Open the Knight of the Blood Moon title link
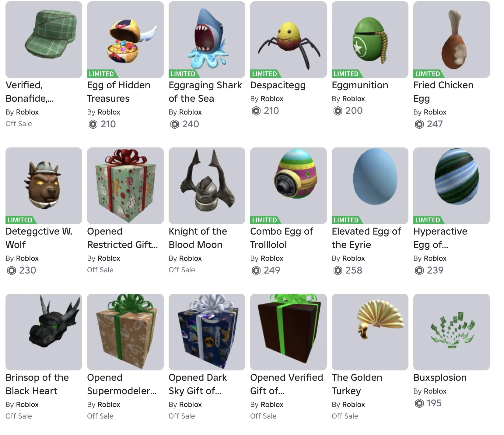Screen dimensions: 504x435 tap(198, 238)
